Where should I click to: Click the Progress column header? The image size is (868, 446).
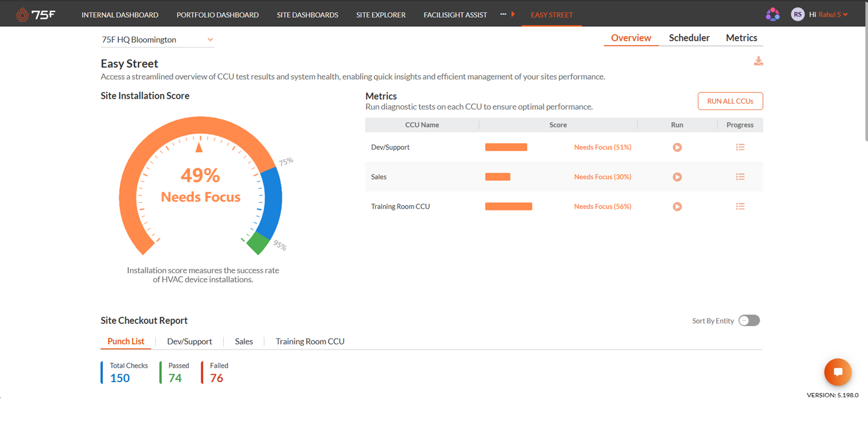pos(740,125)
